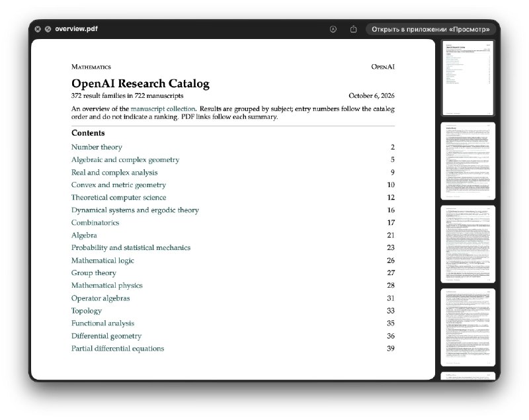Click the "OpenAI" header at the page's right

point(383,67)
